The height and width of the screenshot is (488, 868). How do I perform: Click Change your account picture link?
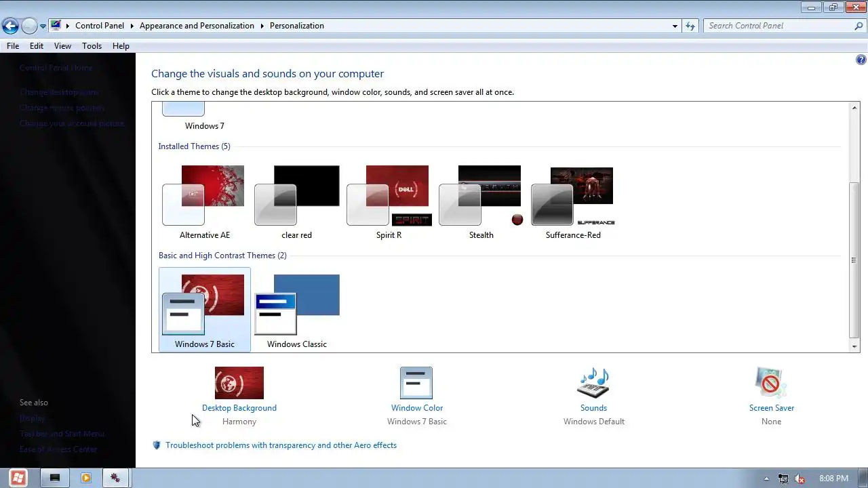click(72, 123)
